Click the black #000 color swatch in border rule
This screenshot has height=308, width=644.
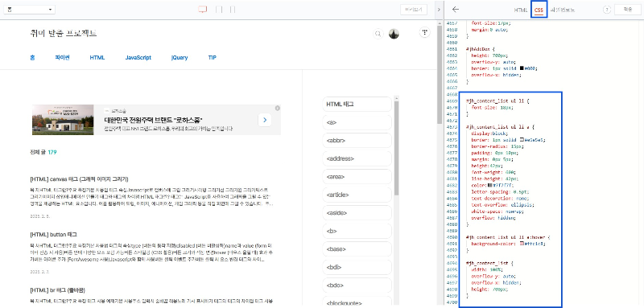522,68
